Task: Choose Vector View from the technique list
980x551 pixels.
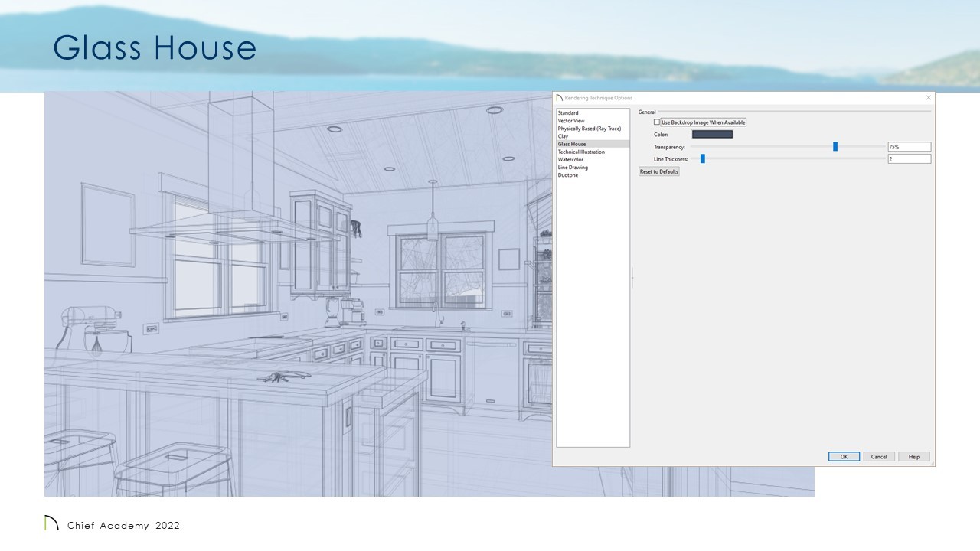Action: coord(571,121)
